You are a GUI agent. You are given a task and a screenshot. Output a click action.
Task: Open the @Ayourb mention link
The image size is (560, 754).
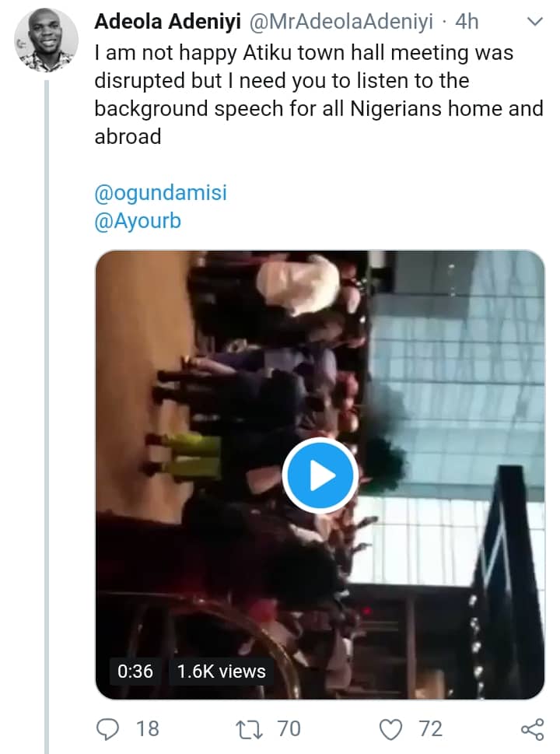pyautogui.click(x=138, y=221)
